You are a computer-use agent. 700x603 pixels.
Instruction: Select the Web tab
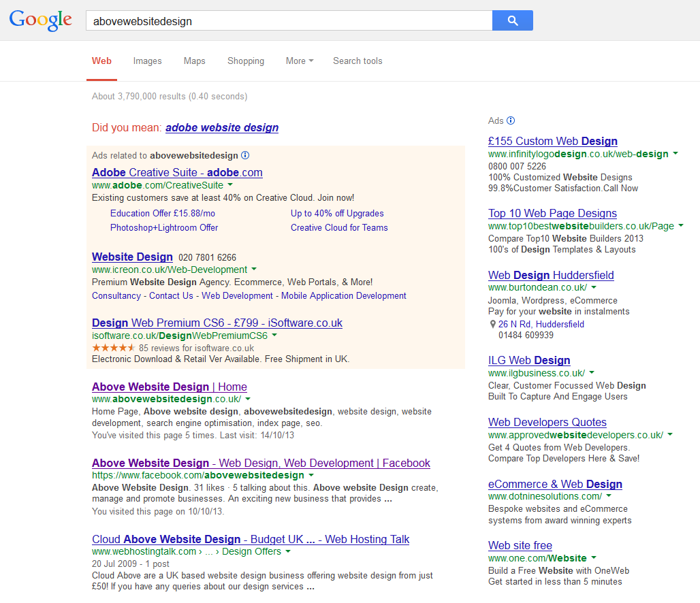click(x=101, y=61)
